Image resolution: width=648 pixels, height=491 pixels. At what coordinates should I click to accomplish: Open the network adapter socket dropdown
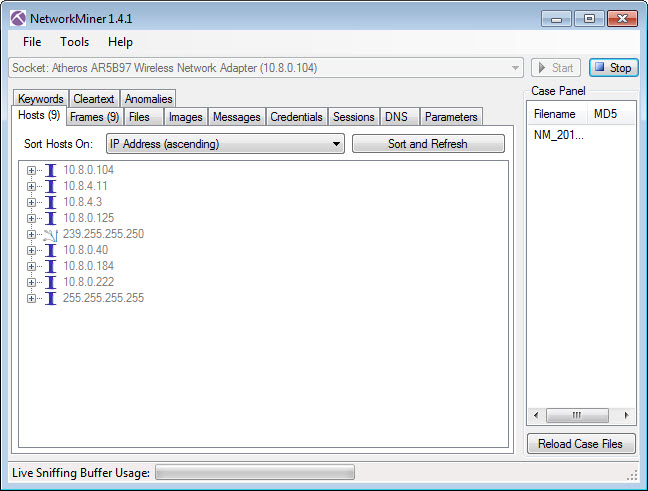pyautogui.click(x=266, y=68)
